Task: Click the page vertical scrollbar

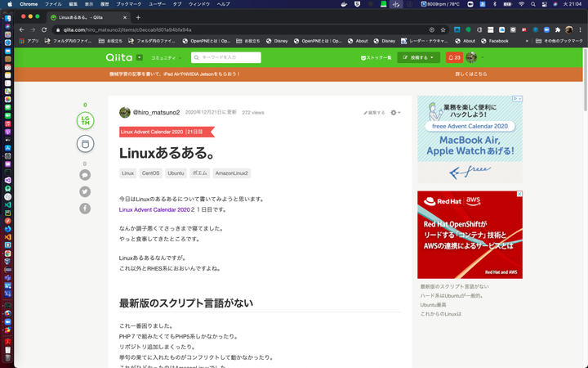Action: [586, 80]
